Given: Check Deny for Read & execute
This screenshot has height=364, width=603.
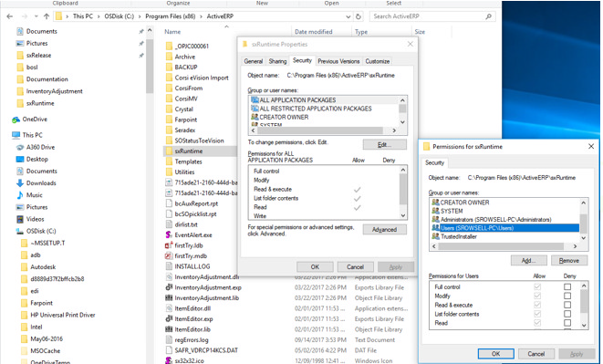Looking at the screenshot, I should click(x=567, y=305).
